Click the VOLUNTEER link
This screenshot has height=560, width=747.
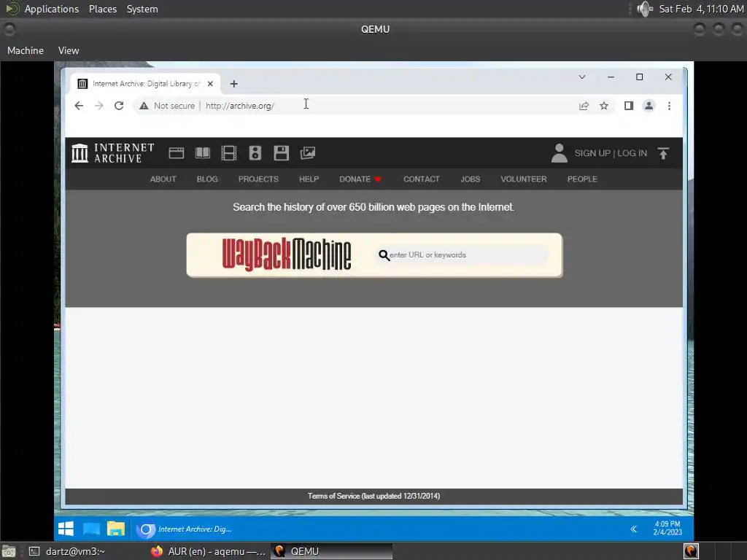tap(524, 179)
